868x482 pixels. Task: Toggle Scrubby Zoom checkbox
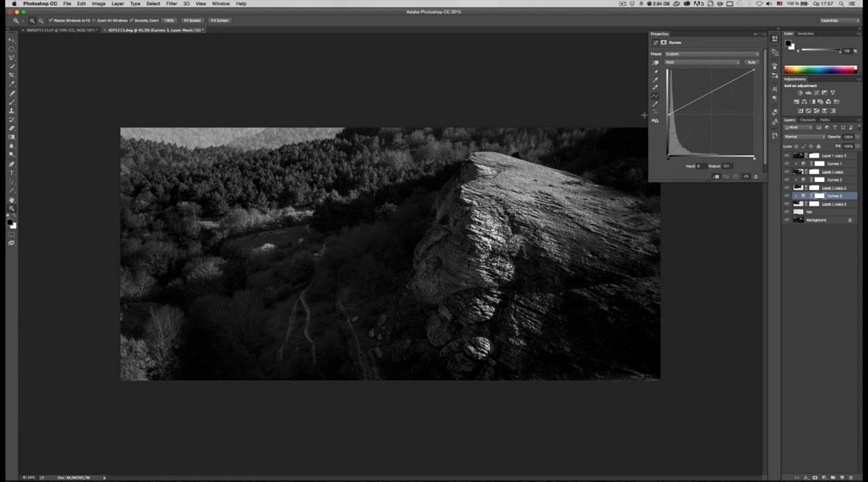[x=132, y=20]
